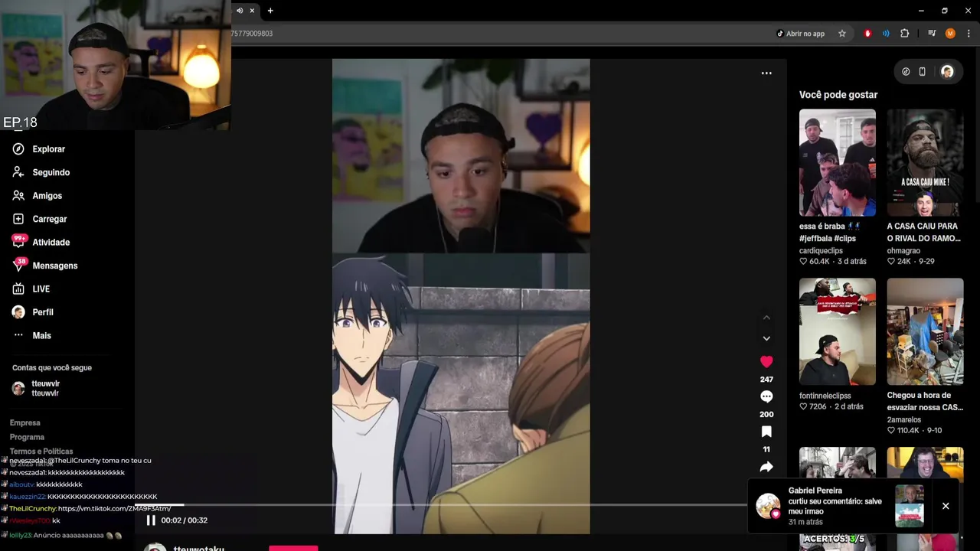This screenshot has width=980, height=551.
Task: Click 'Você pode gostar' heading
Action: point(838,95)
